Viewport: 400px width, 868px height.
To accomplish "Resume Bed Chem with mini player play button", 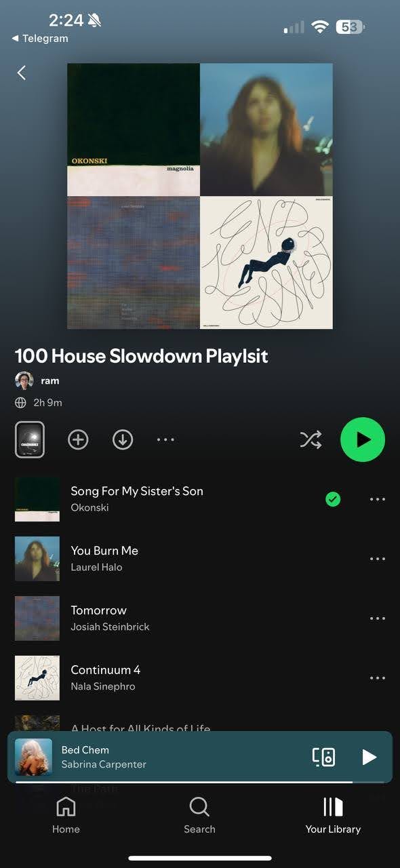I will (x=369, y=757).
